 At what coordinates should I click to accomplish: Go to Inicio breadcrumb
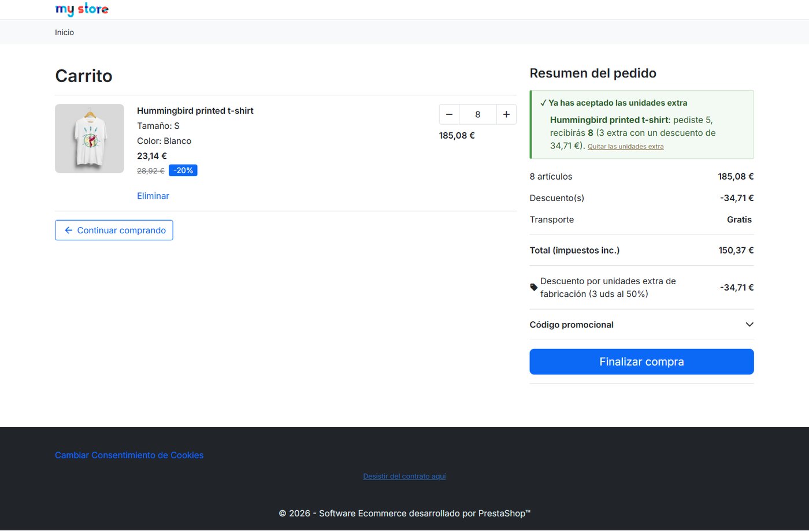(64, 32)
